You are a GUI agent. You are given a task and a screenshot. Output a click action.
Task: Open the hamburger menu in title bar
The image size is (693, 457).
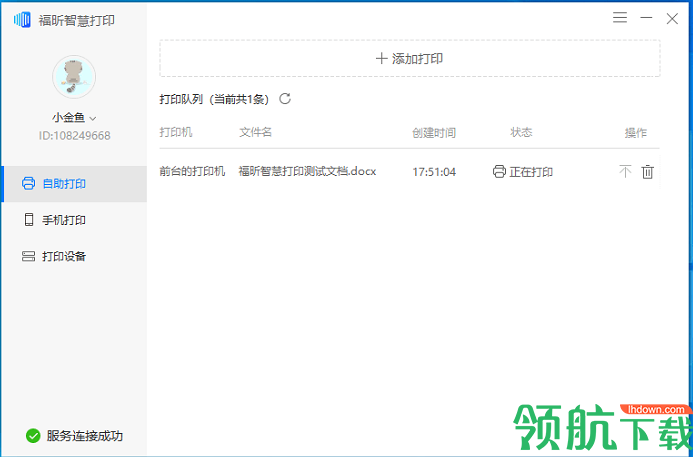[x=620, y=18]
